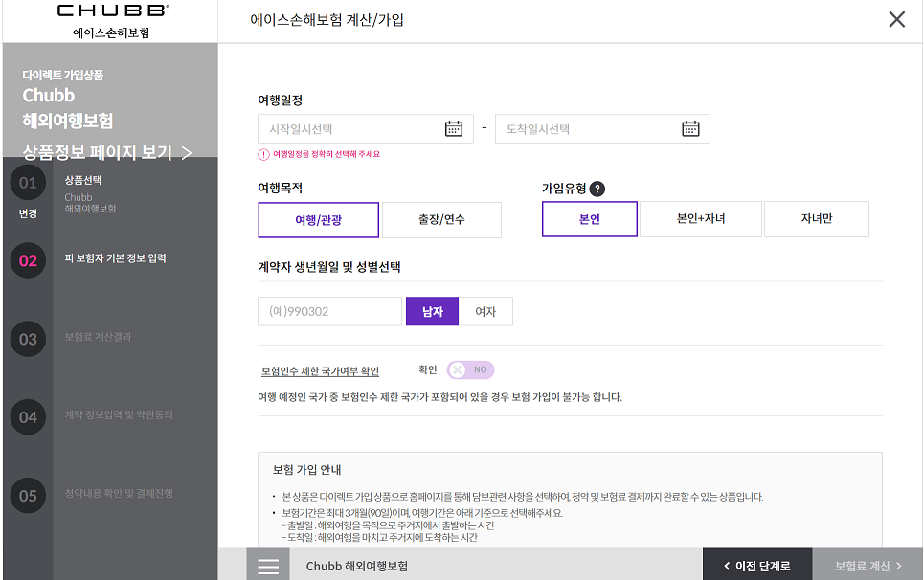The height and width of the screenshot is (580, 924).
Task: Click the 도착일시선택 arrival date field
Action: pyautogui.click(x=602, y=129)
